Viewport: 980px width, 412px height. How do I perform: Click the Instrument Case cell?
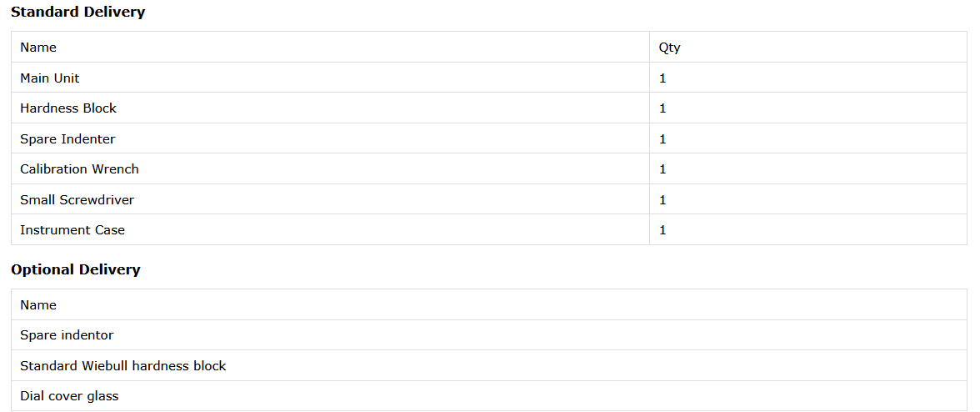pyautogui.click(x=72, y=230)
